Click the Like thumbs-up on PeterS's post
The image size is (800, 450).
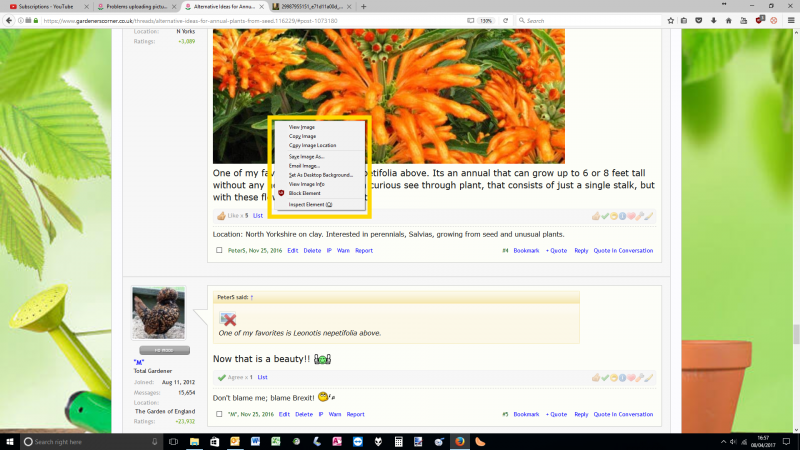tap(222, 215)
